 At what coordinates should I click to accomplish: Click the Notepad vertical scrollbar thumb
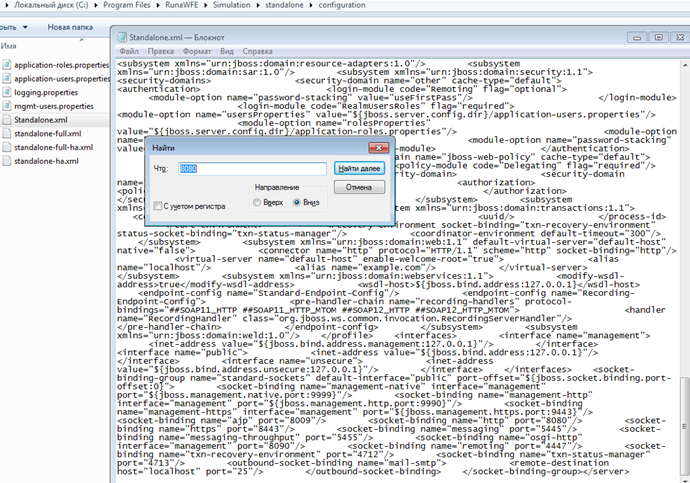[685, 426]
